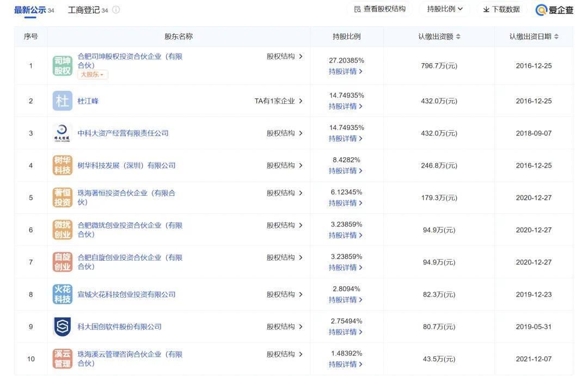Click the 科大国创 logo icon

pos(62,326)
